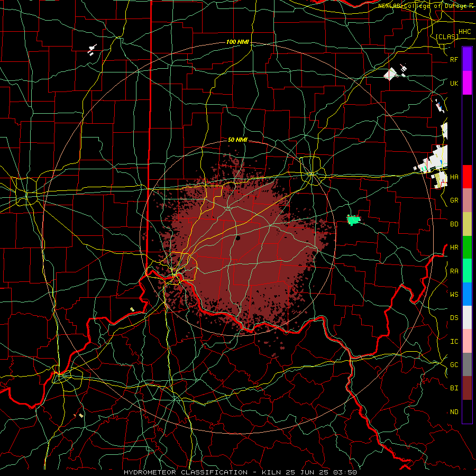Click the blue WS legend swatch
The width and height of the screenshot is (476, 476).
pos(467,294)
